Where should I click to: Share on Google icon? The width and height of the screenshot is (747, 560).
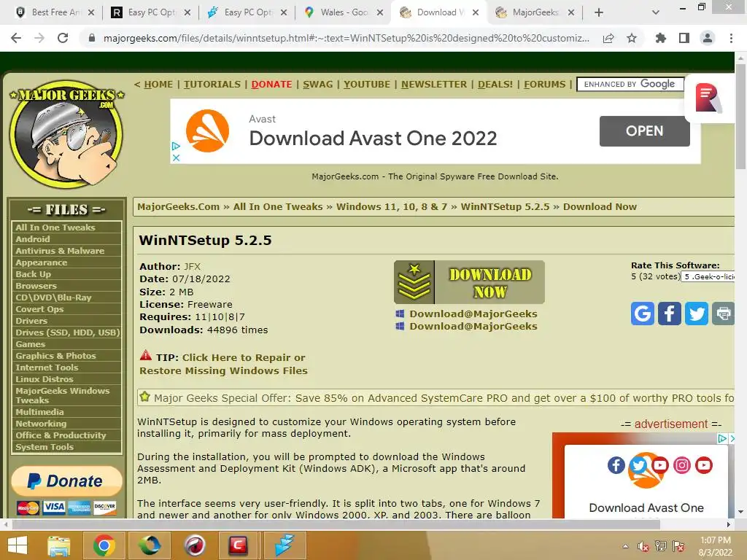click(x=642, y=314)
